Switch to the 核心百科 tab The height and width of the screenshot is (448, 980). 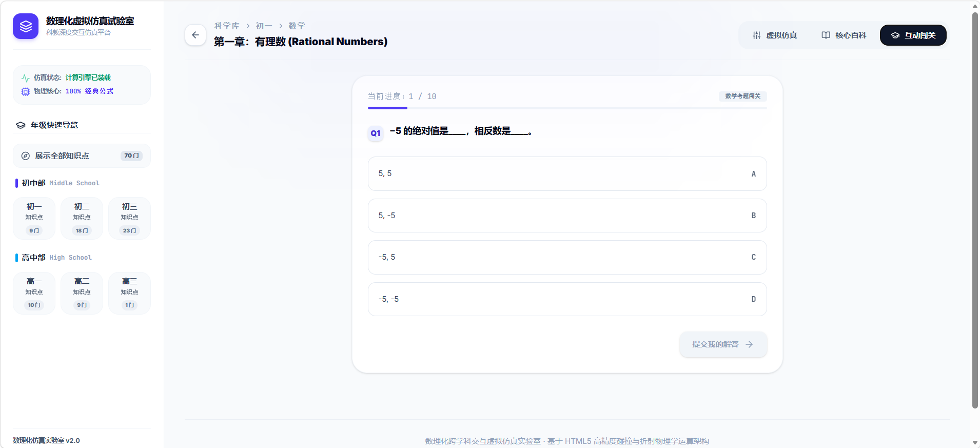[x=844, y=35]
